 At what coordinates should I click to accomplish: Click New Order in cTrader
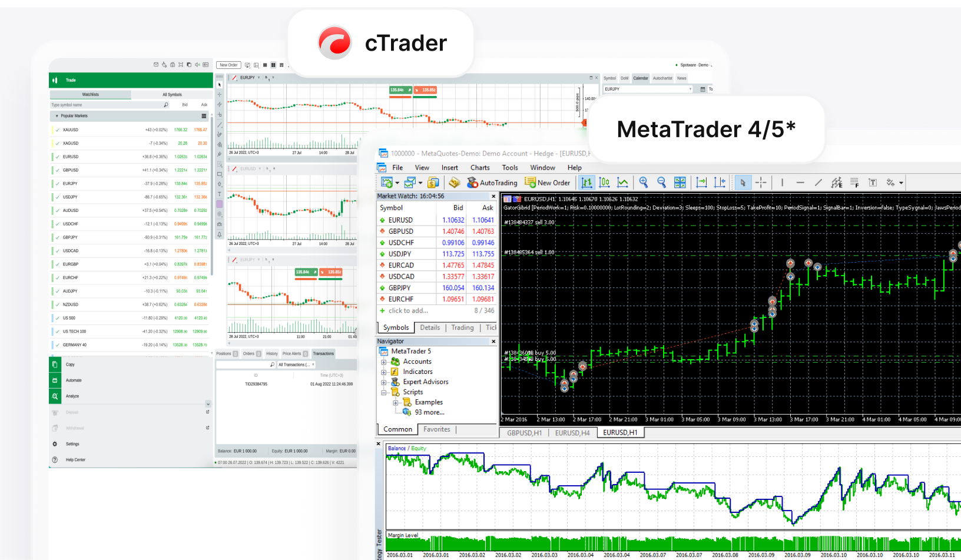point(228,65)
